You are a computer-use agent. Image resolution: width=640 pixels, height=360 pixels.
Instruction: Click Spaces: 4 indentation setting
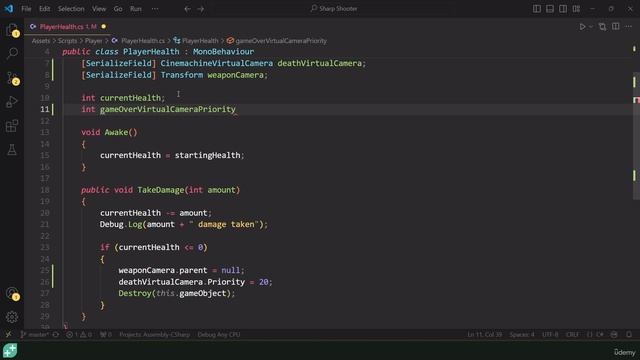[522, 335]
